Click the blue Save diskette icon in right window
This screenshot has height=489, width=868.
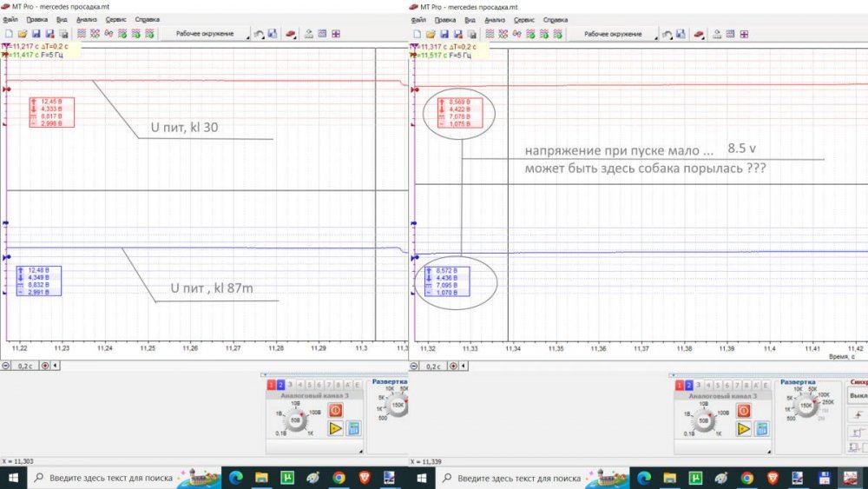tap(445, 34)
